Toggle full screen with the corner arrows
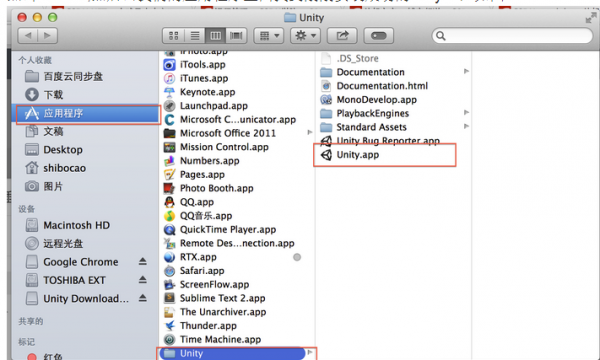Screen dimensions: 600x360 591,18
